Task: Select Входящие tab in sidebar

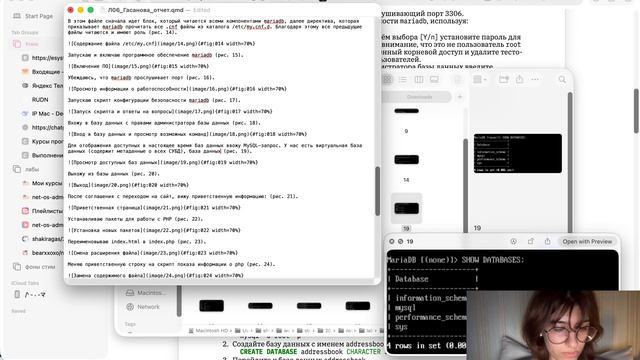Action: (43, 72)
